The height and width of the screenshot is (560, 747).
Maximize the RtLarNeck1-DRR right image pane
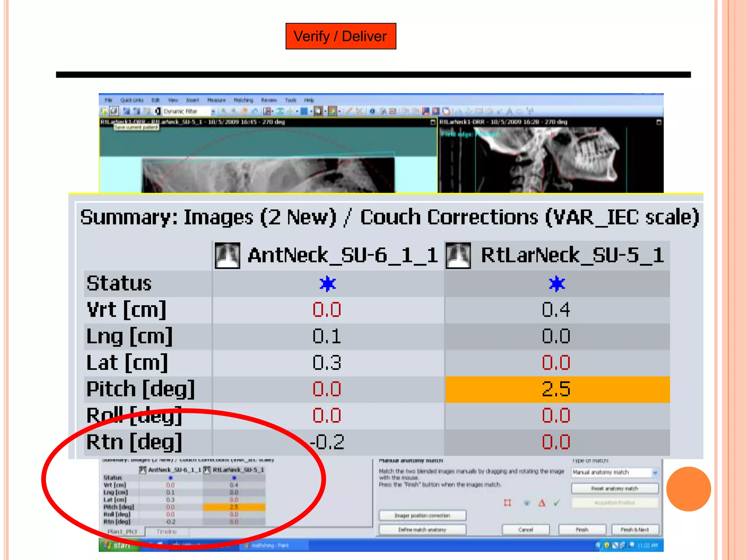pyautogui.click(x=659, y=122)
